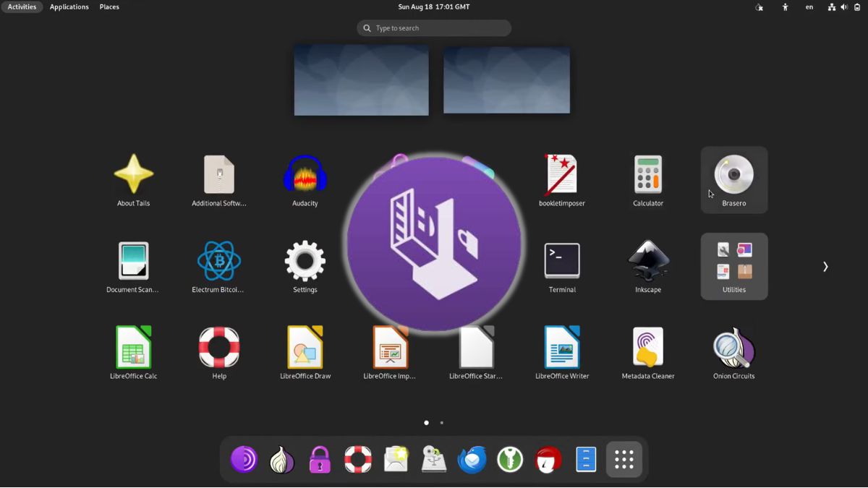Open Brasero disc burner
Screen dimensions: 868x488
coord(734,180)
